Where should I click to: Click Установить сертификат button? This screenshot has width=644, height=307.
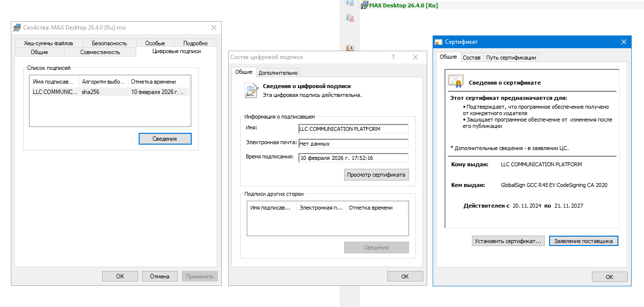click(508, 241)
